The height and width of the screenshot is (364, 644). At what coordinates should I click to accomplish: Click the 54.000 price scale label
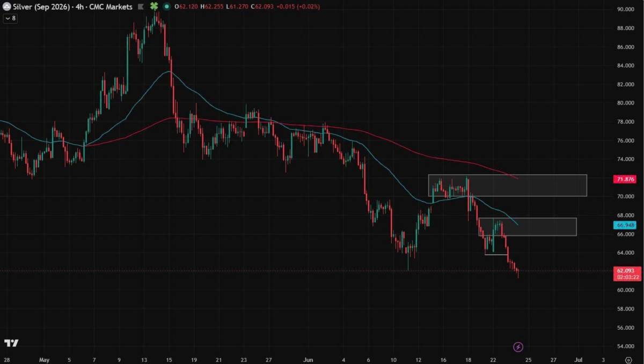point(627,346)
